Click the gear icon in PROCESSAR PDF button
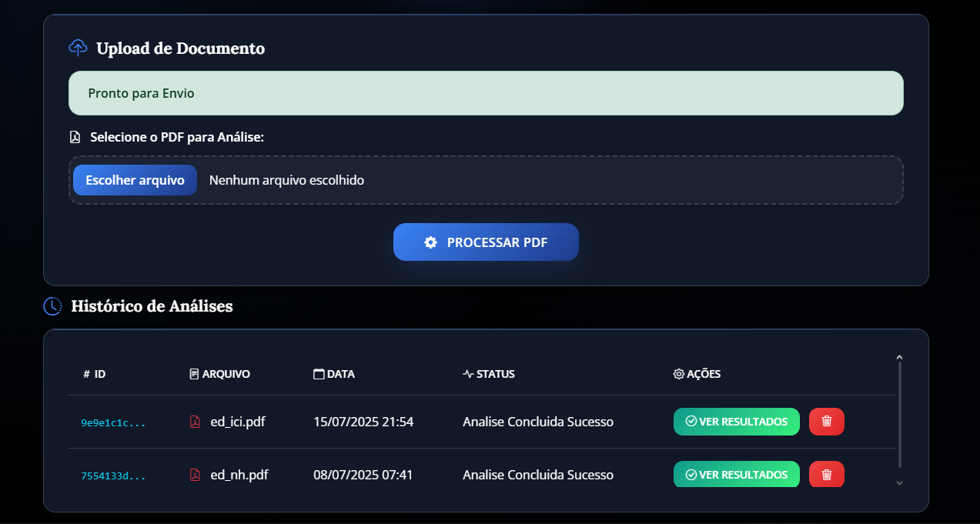This screenshot has width=980, height=524. point(431,242)
